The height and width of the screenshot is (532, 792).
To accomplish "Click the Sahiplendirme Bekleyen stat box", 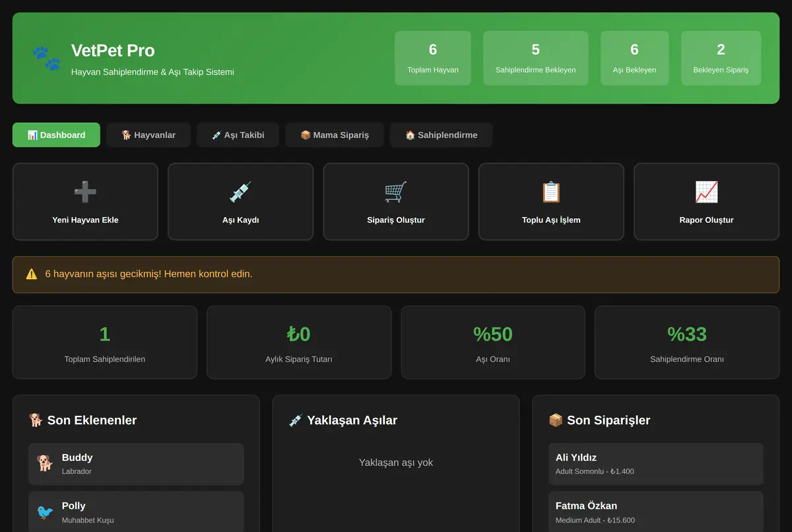I will pyautogui.click(x=536, y=58).
